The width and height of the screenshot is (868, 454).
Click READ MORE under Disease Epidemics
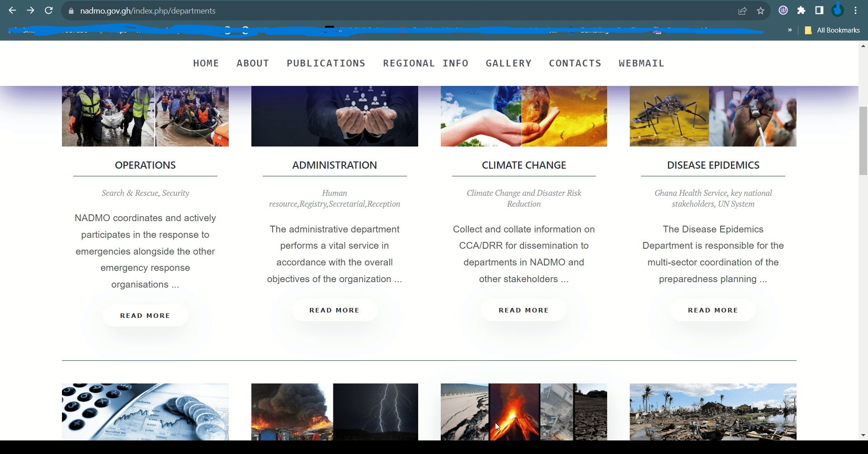pyautogui.click(x=712, y=310)
